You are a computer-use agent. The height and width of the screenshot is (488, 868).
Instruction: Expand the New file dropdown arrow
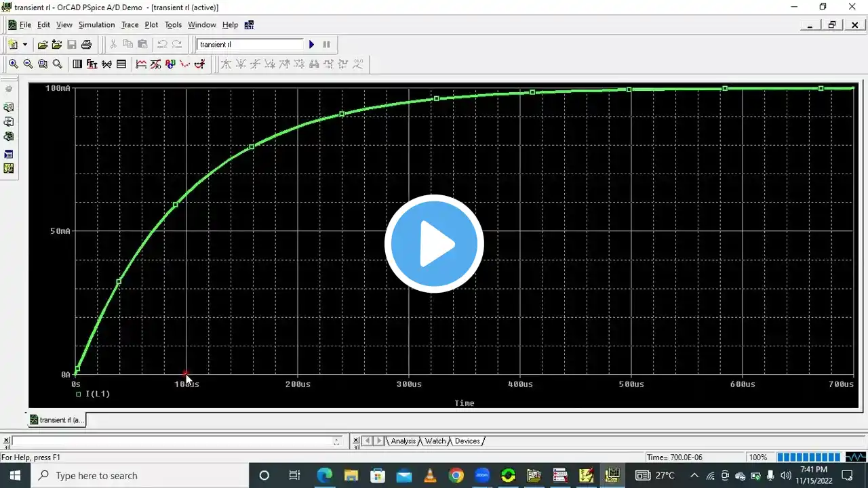pyautogui.click(x=25, y=44)
